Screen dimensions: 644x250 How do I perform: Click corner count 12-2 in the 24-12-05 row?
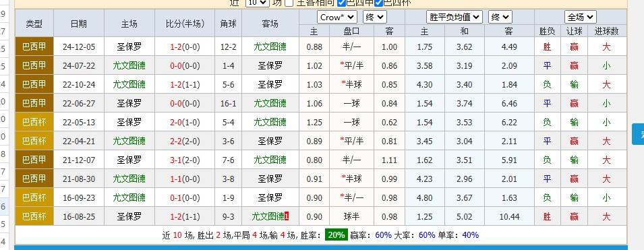pos(229,46)
